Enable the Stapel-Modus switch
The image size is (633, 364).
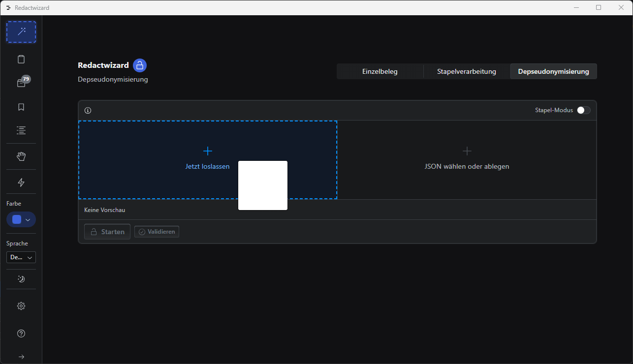[x=584, y=110]
